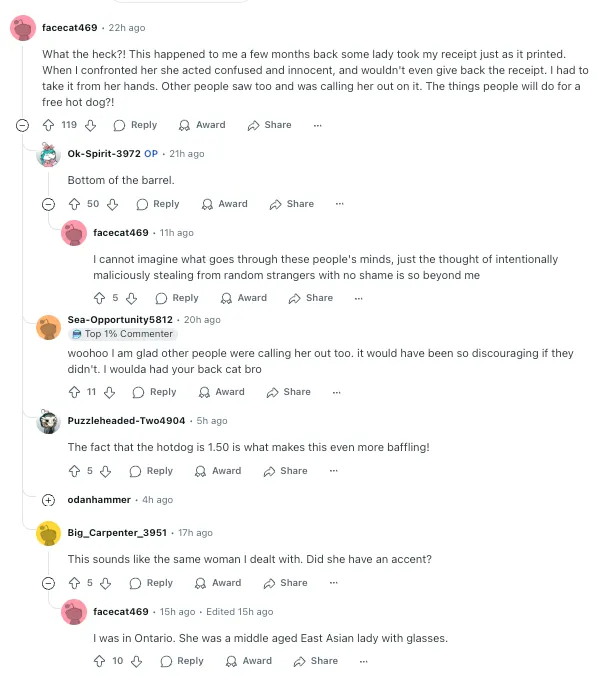Open Puzzleheaded-Two4904's username link
Screen dimensions: 597x676
coord(126,421)
